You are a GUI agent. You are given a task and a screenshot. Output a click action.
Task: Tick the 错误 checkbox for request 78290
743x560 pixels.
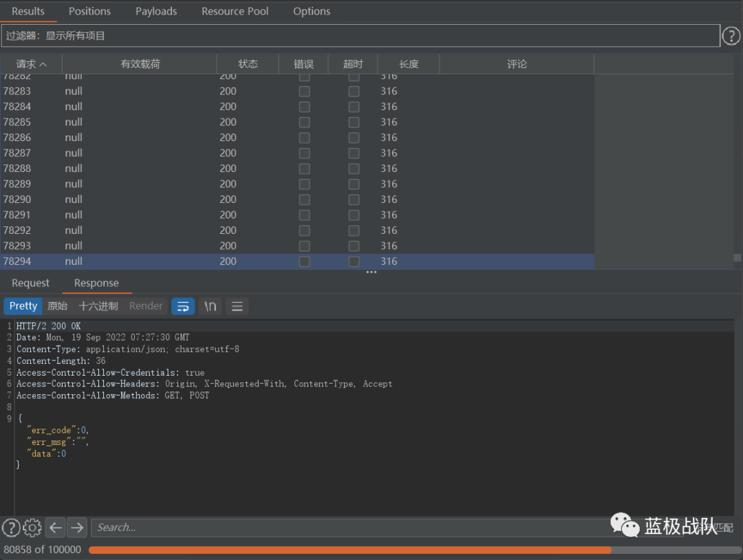coord(304,200)
